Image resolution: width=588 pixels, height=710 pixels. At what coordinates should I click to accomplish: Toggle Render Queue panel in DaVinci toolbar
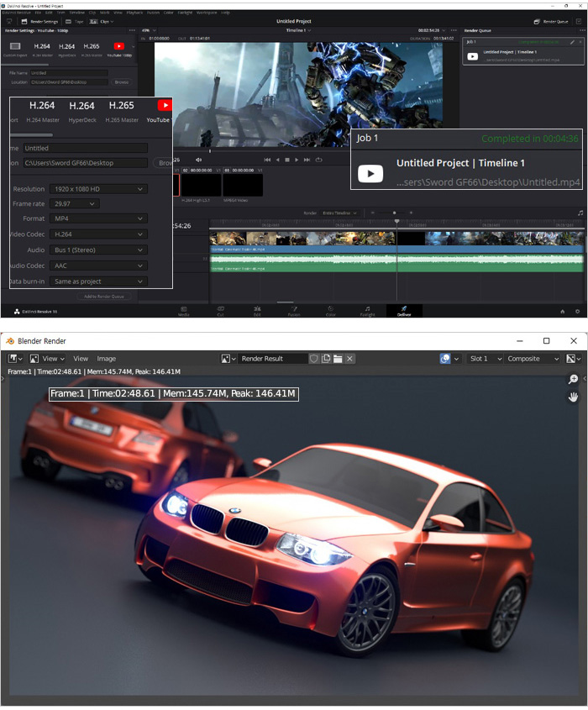point(550,21)
